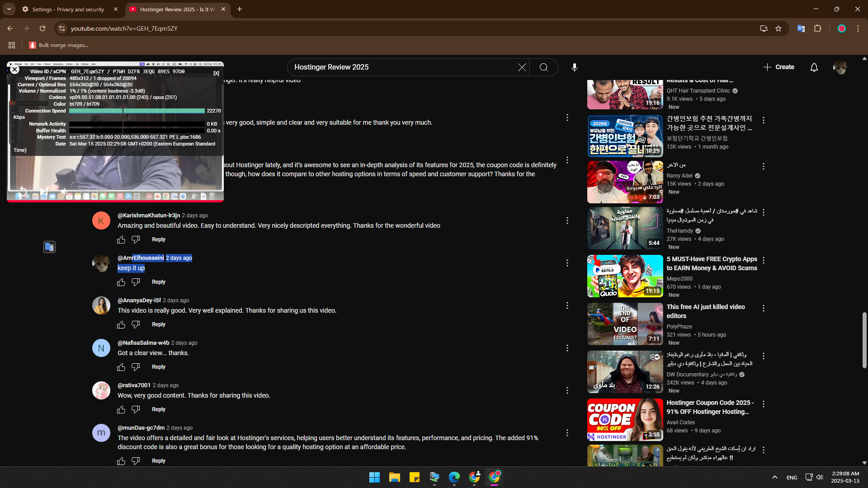Viewport: 868px width, 488px height.
Task: Open Hostinger Coupon Code 2025 thumbnail
Action: tap(625, 420)
